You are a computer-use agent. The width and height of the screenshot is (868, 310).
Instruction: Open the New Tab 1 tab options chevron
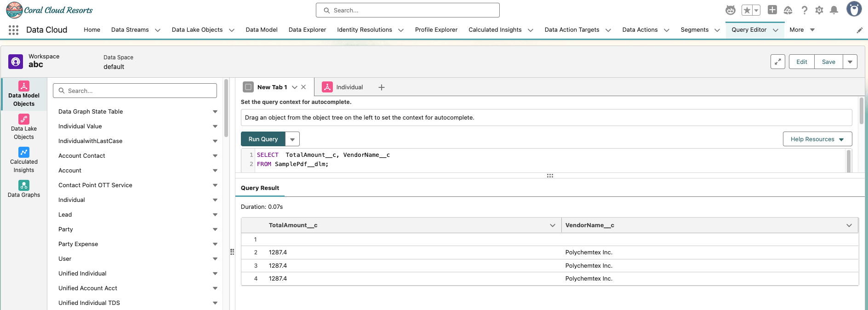(x=295, y=87)
